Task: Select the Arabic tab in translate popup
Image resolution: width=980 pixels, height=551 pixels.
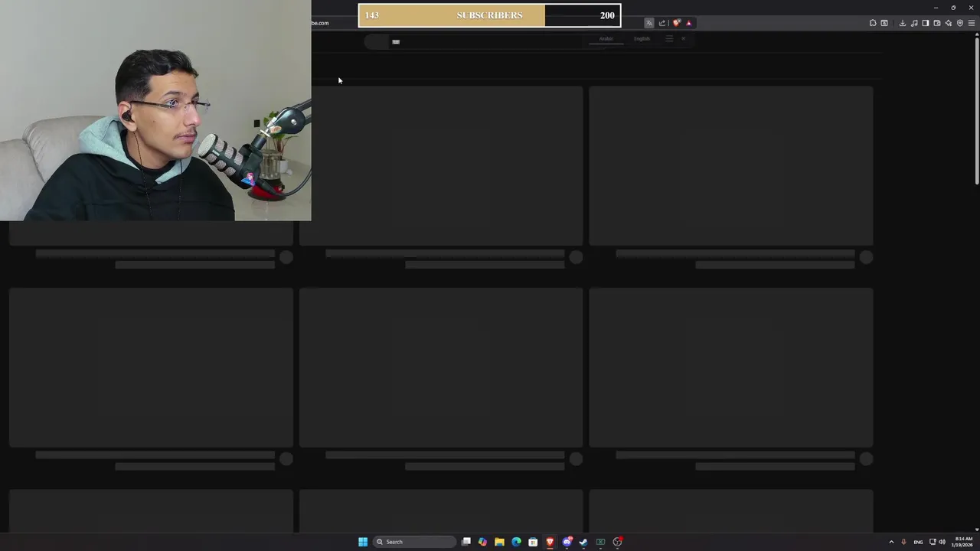Action: (606, 39)
